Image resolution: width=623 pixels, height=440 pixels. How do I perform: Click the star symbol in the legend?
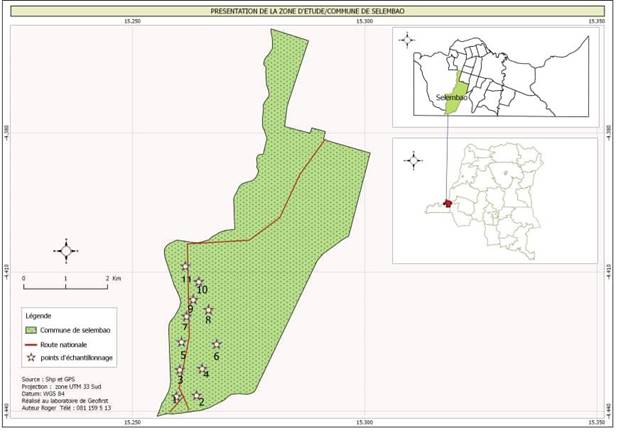point(31,356)
